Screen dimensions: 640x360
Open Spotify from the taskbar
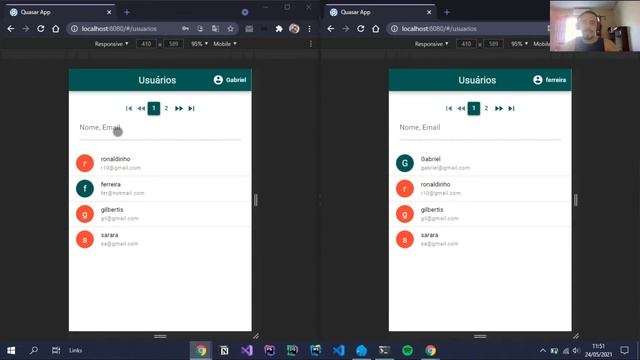[407, 350]
